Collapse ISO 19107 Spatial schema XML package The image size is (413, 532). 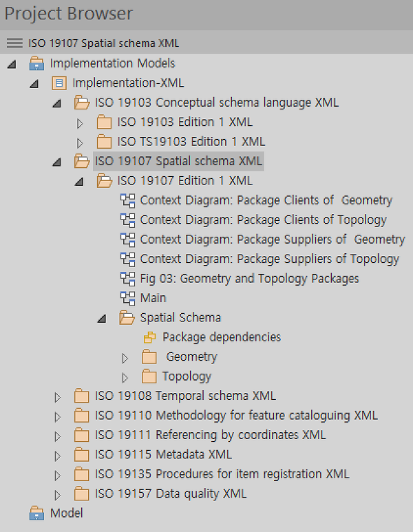[56, 162]
